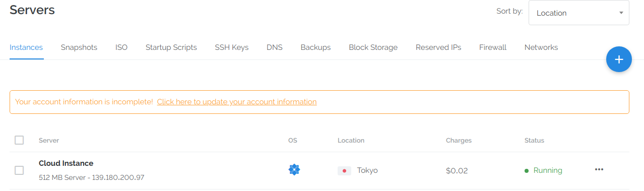
Task: Go to the Startup Scripts tab
Action: coord(171,47)
